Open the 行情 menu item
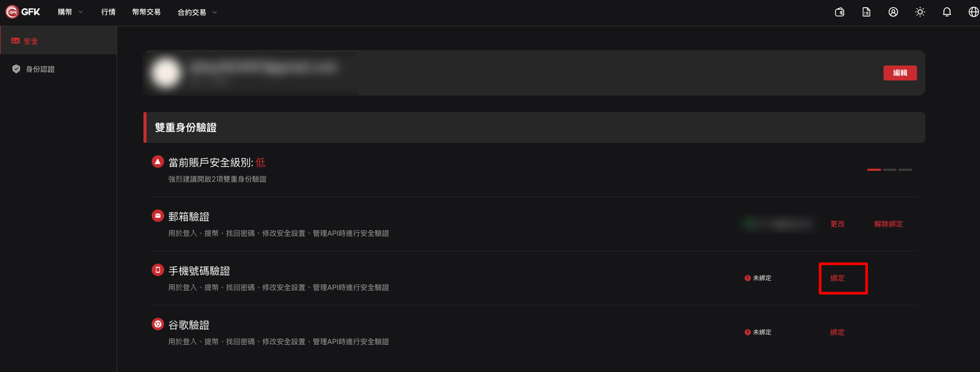Screen dimensions: 980x372 [x=108, y=12]
